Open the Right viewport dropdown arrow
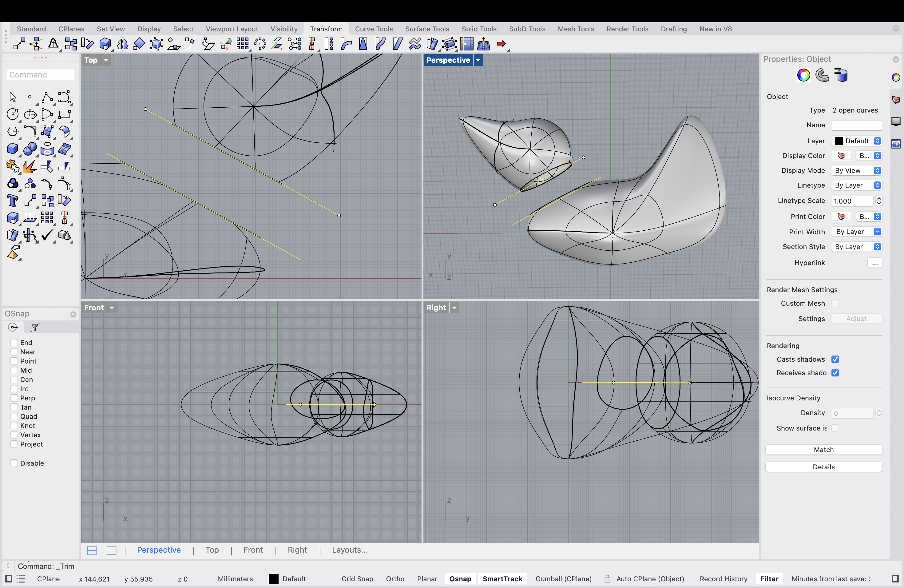The height and width of the screenshot is (588, 904). pos(454,308)
